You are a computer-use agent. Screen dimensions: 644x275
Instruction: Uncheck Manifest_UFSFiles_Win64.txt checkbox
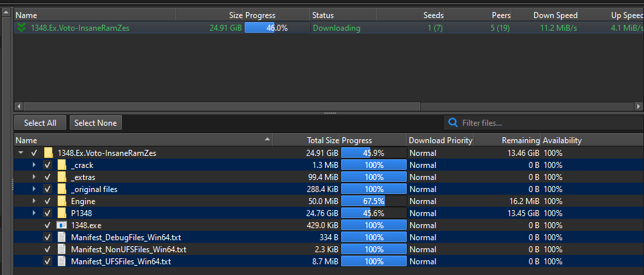[47, 261]
